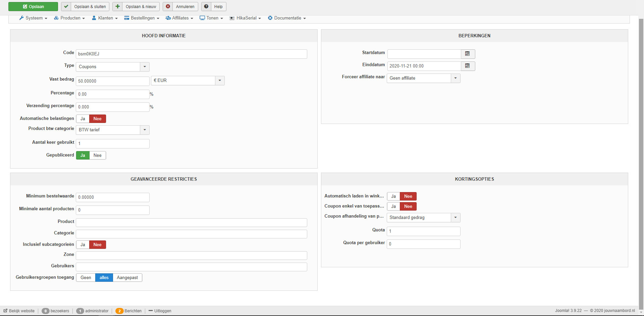This screenshot has height=316, width=644.
Task: Click the Documentatie lifebuoy icon
Action: coord(270,18)
